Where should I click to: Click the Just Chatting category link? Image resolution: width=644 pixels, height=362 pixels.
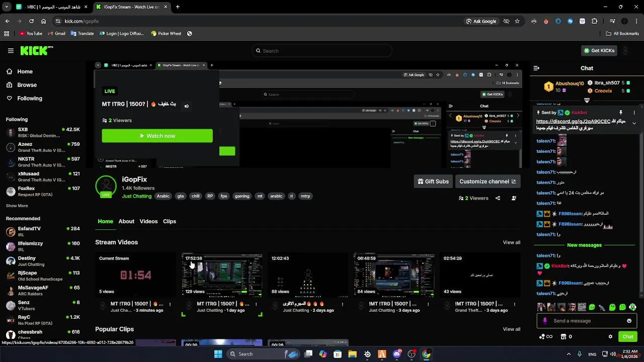pyautogui.click(x=136, y=196)
